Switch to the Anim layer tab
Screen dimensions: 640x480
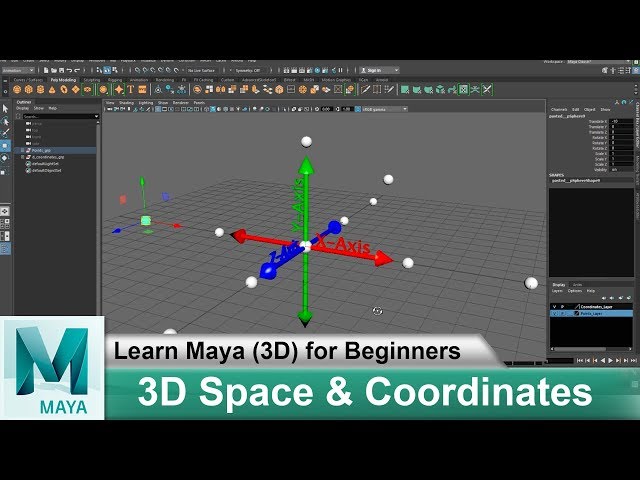point(577,284)
